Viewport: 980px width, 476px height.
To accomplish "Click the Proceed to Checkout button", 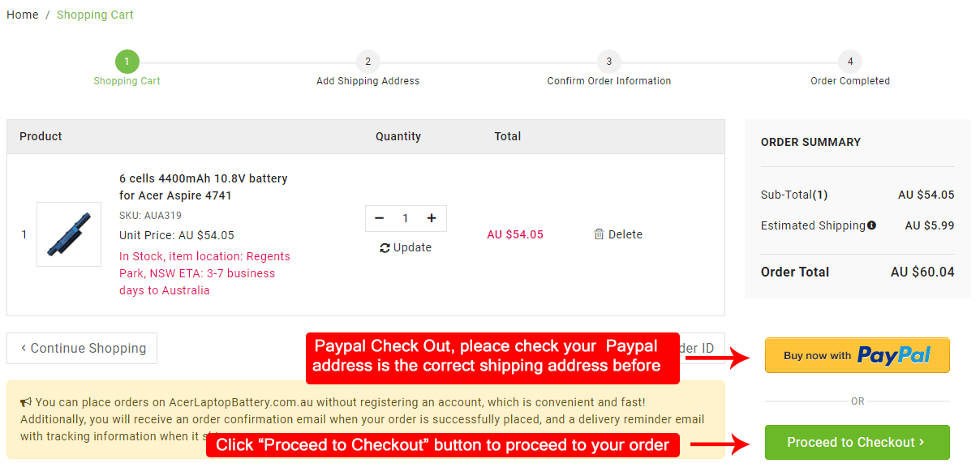I will pos(857,442).
